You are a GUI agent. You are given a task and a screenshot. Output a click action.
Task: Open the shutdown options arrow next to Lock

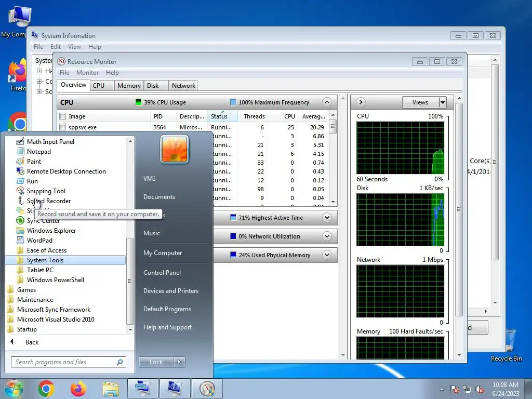(179, 362)
